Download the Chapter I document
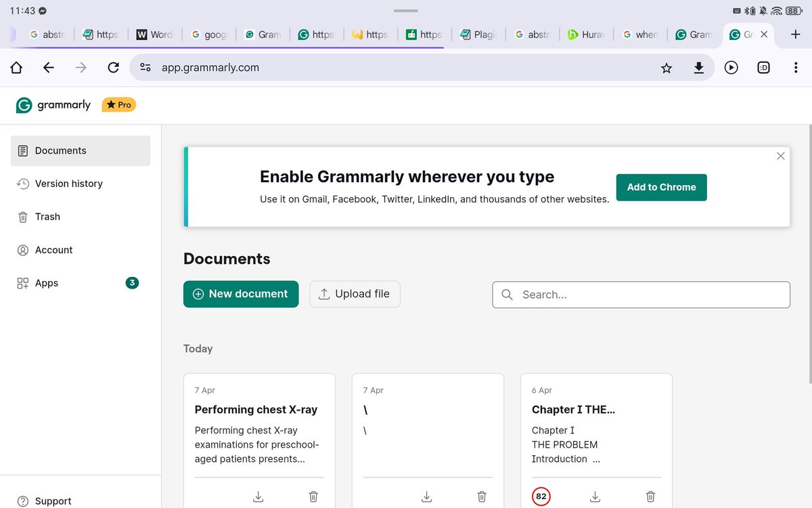Screen dimensions: 812x508 point(595,496)
